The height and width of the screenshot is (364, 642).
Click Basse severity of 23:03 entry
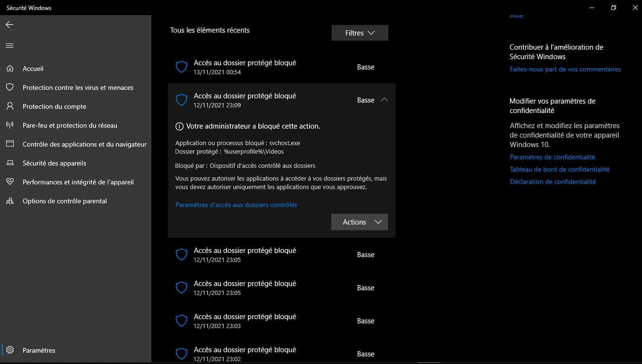366,321
